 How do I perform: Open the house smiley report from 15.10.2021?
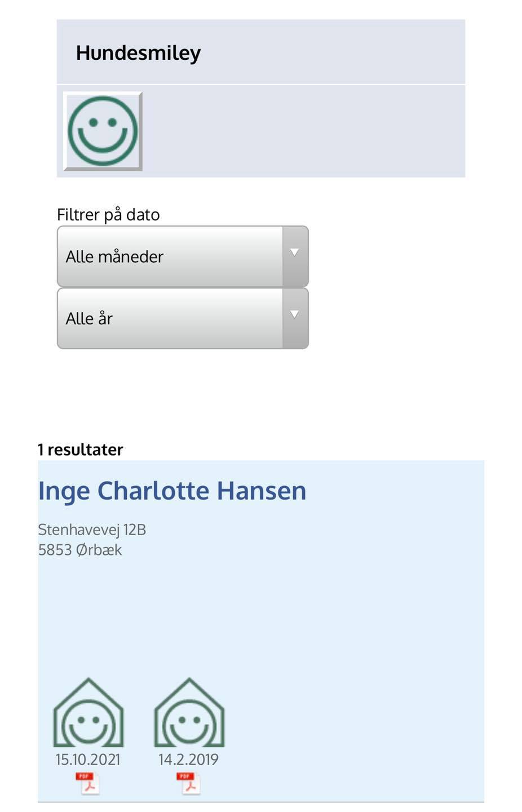coord(89,712)
